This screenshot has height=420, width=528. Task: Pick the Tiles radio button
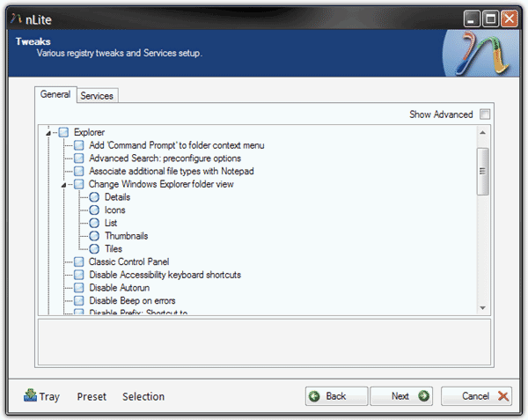(95, 249)
